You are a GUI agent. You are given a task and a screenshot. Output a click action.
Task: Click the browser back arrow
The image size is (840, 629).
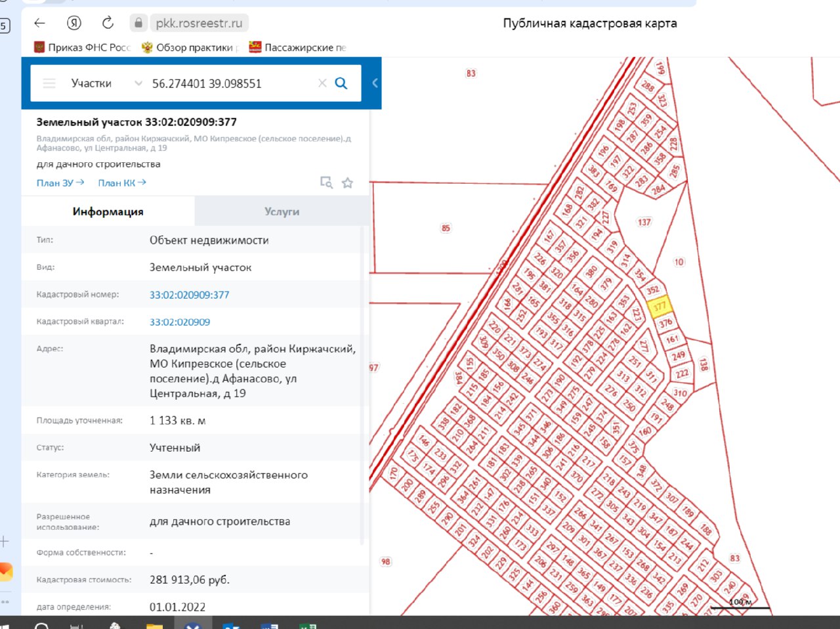click(39, 23)
